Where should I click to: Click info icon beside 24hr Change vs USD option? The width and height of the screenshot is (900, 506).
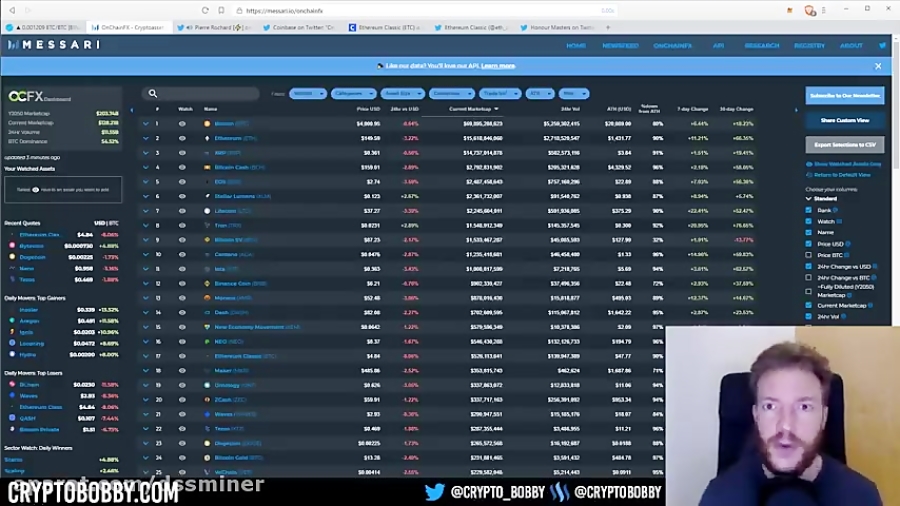[875, 266]
